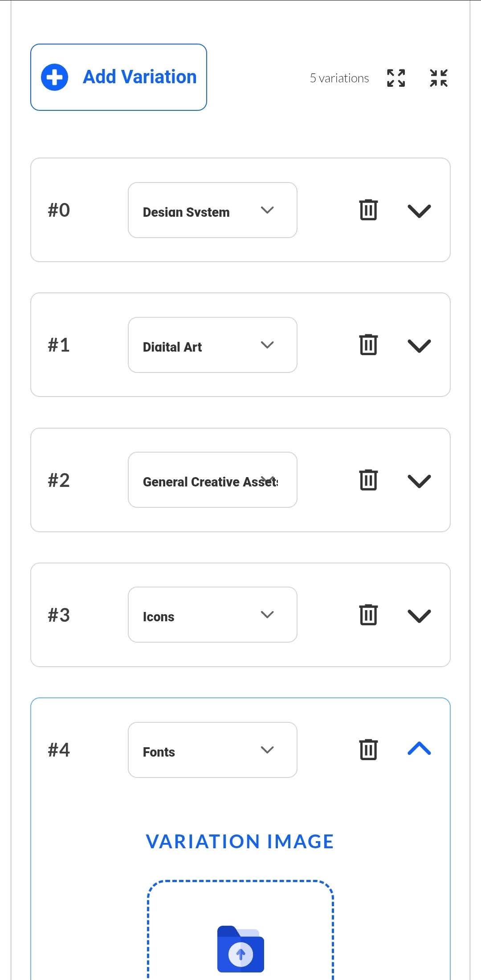Open the Fonts category dropdown

pyautogui.click(x=212, y=750)
